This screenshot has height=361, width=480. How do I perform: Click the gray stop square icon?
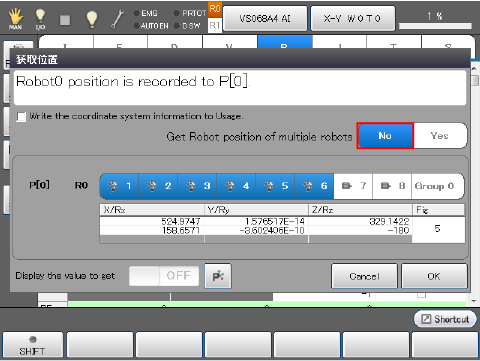tap(65, 20)
